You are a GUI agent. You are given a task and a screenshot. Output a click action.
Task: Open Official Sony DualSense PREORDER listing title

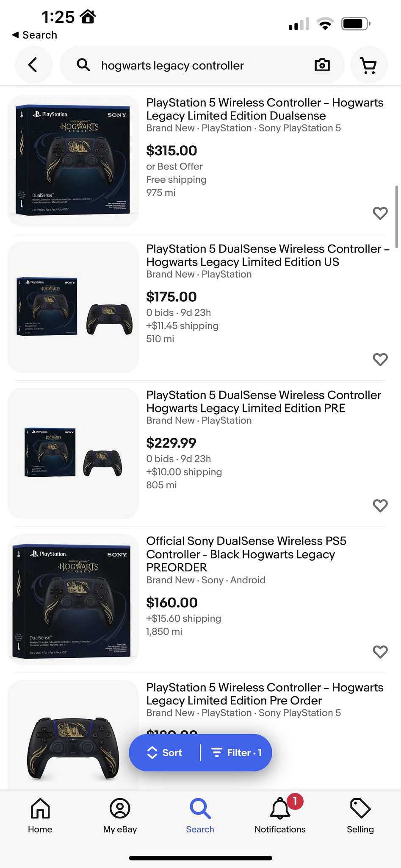tap(246, 554)
